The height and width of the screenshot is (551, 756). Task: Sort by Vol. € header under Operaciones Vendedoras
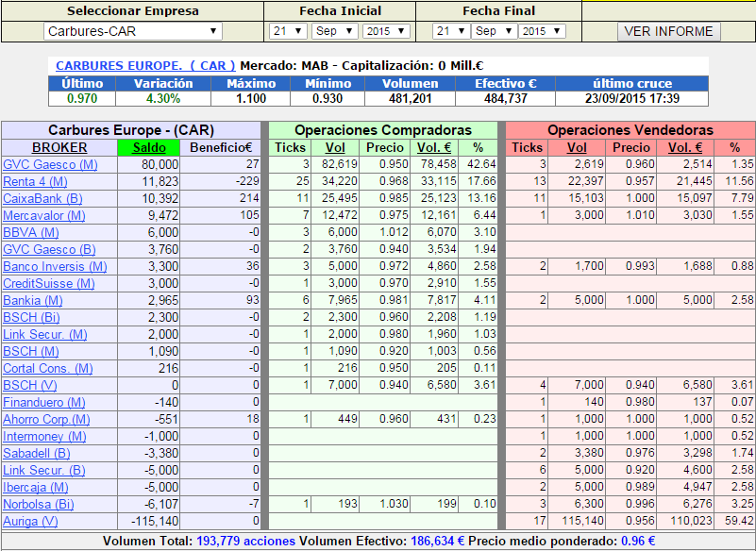(684, 147)
